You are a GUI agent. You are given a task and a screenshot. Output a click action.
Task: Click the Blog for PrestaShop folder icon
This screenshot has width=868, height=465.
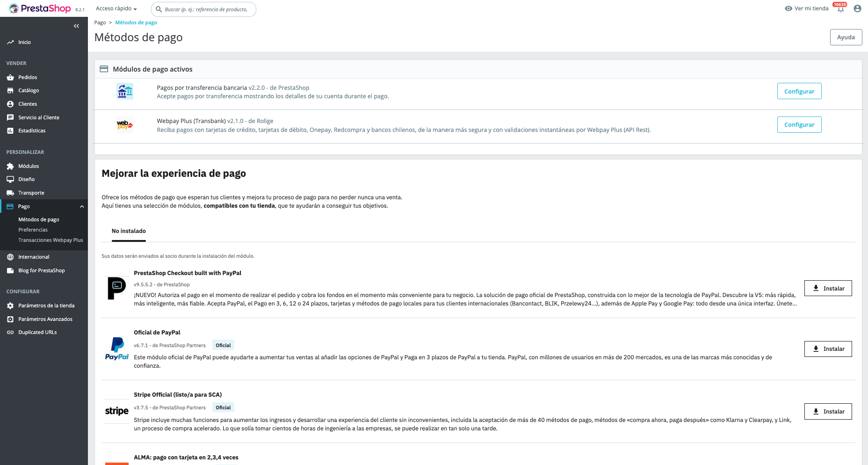[10, 270]
